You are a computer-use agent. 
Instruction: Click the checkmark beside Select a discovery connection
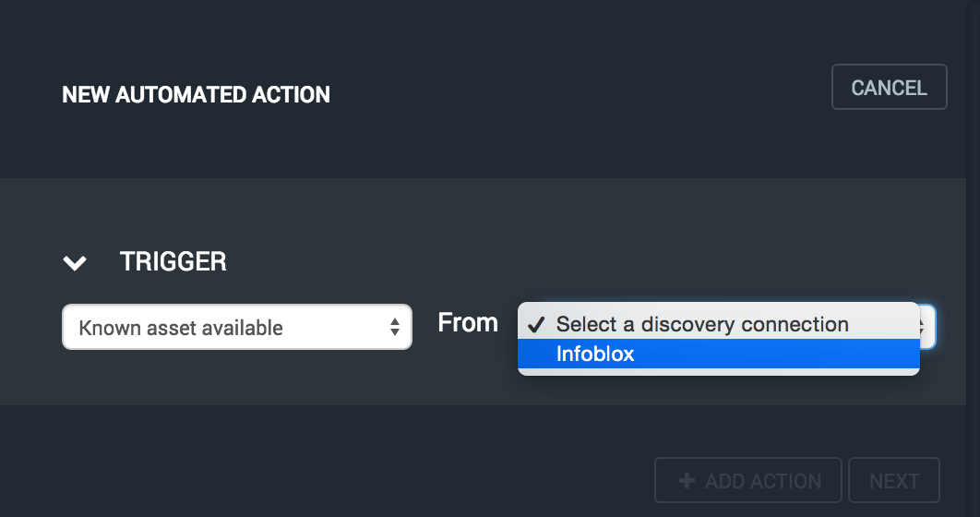click(536, 325)
